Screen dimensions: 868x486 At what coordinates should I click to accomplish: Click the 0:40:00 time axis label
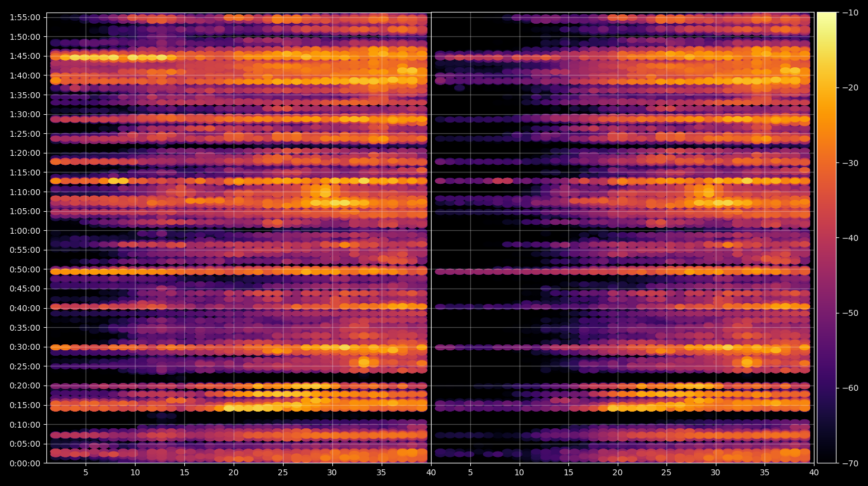tap(25, 308)
